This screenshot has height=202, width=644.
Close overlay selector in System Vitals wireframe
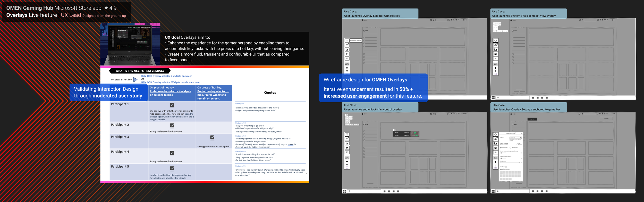pos(495,74)
